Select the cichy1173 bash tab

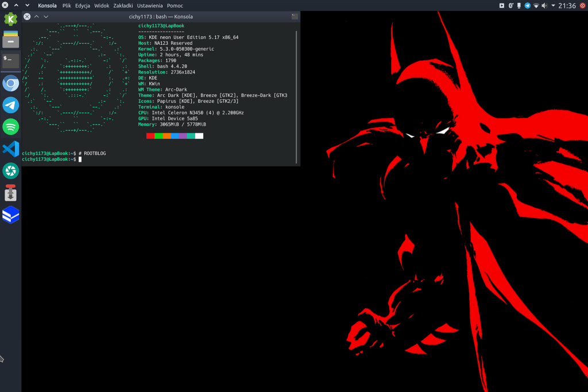click(162, 17)
